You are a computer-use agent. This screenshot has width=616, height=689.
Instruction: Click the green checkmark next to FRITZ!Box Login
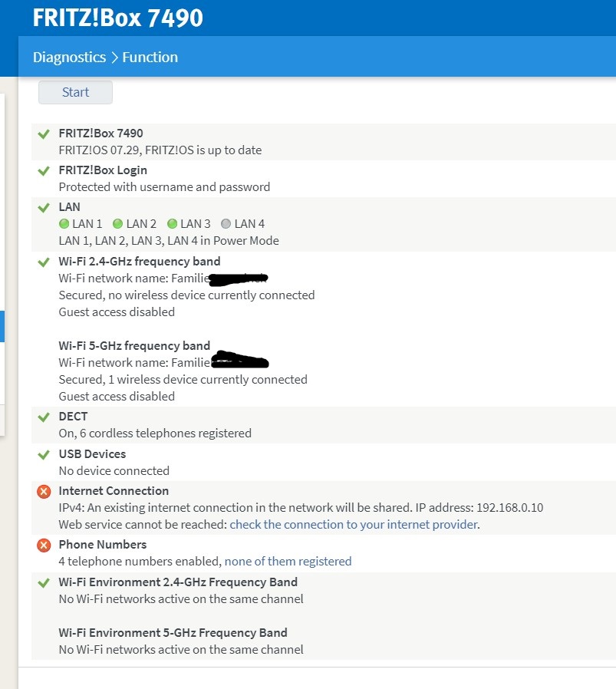click(44, 171)
